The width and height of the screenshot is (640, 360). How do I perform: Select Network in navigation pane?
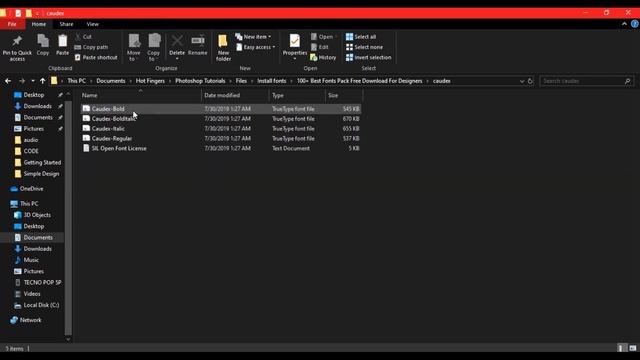click(31, 320)
